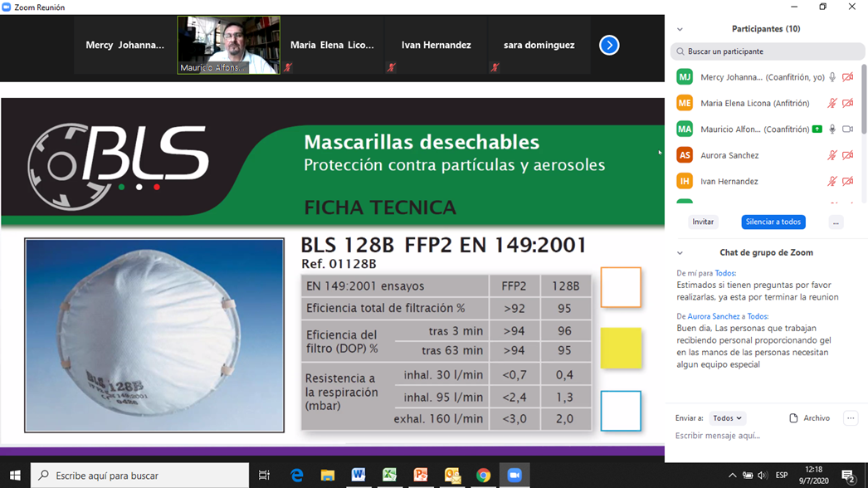Select Ivan Hernandez participant tile
This screenshot has height=488, width=868.
pyautogui.click(x=436, y=45)
